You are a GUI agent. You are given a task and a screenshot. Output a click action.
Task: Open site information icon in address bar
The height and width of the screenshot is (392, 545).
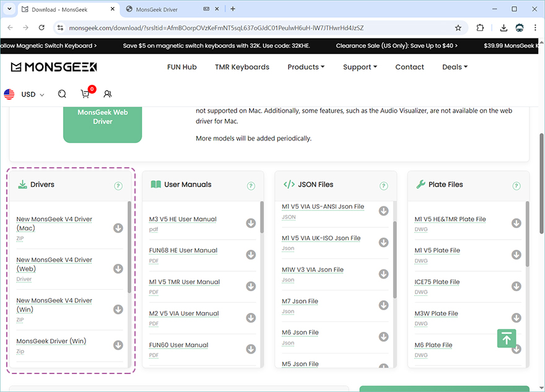click(60, 28)
